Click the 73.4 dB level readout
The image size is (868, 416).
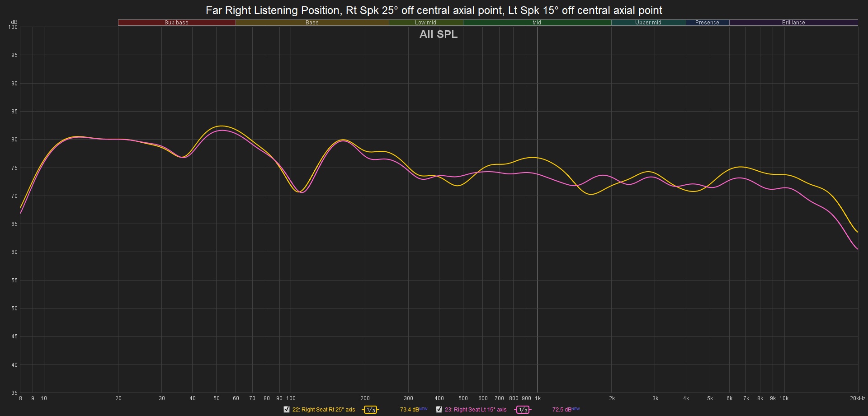410,410
